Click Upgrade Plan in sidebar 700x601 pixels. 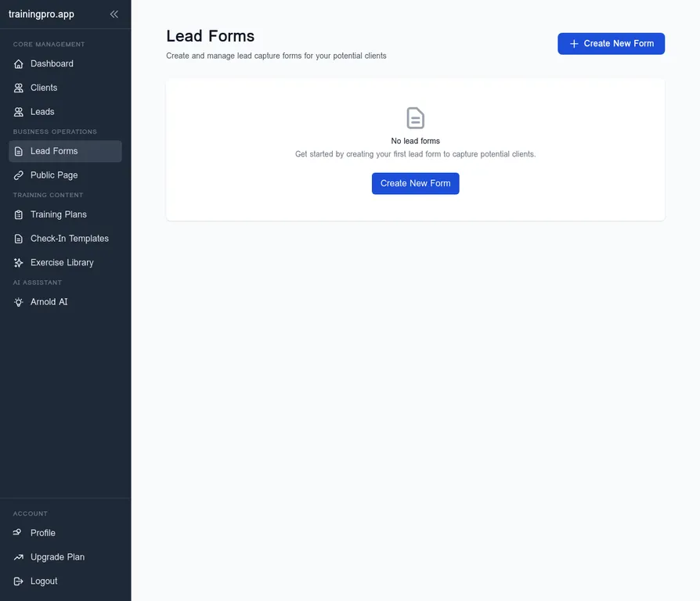pos(57,557)
